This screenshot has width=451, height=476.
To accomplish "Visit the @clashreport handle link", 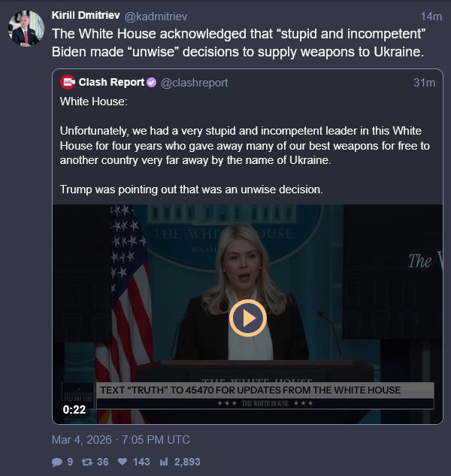I will (x=194, y=83).
